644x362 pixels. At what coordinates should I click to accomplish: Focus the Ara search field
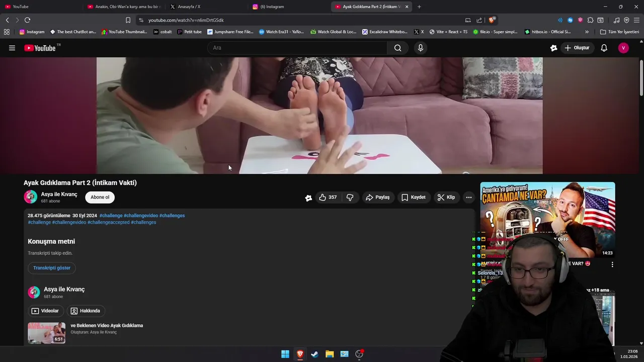pyautogui.click(x=297, y=48)
